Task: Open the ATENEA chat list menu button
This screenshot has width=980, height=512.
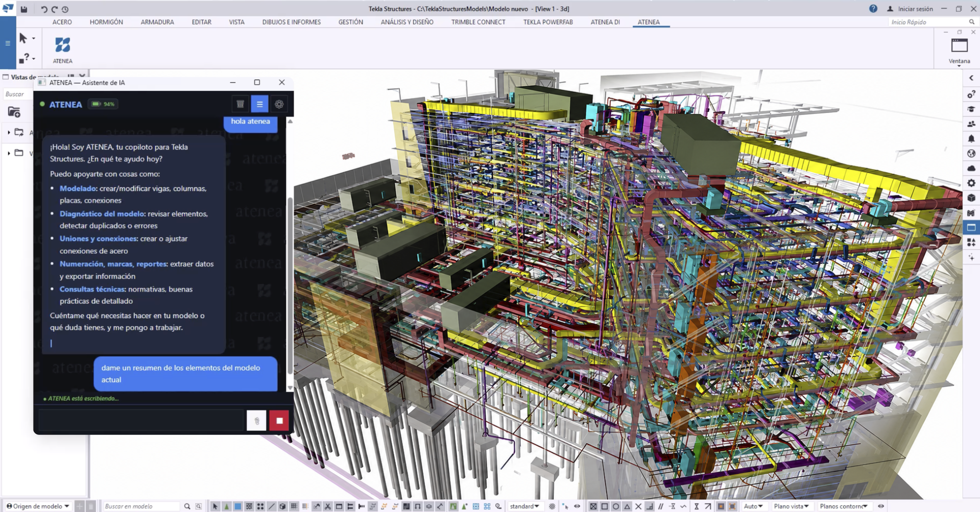Action: point(259,104)
